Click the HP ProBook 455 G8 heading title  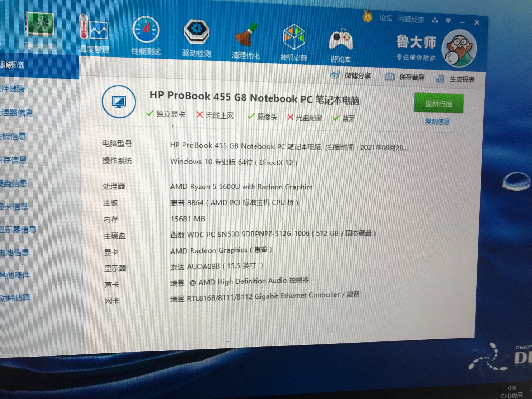coord(254,98)
